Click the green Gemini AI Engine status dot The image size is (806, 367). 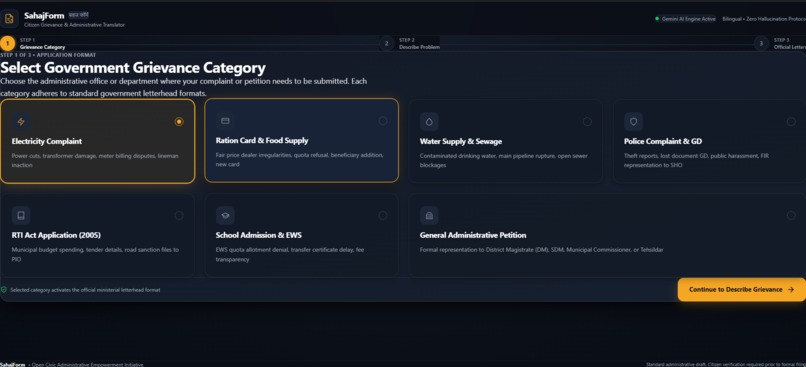click(x=657, y=19)
